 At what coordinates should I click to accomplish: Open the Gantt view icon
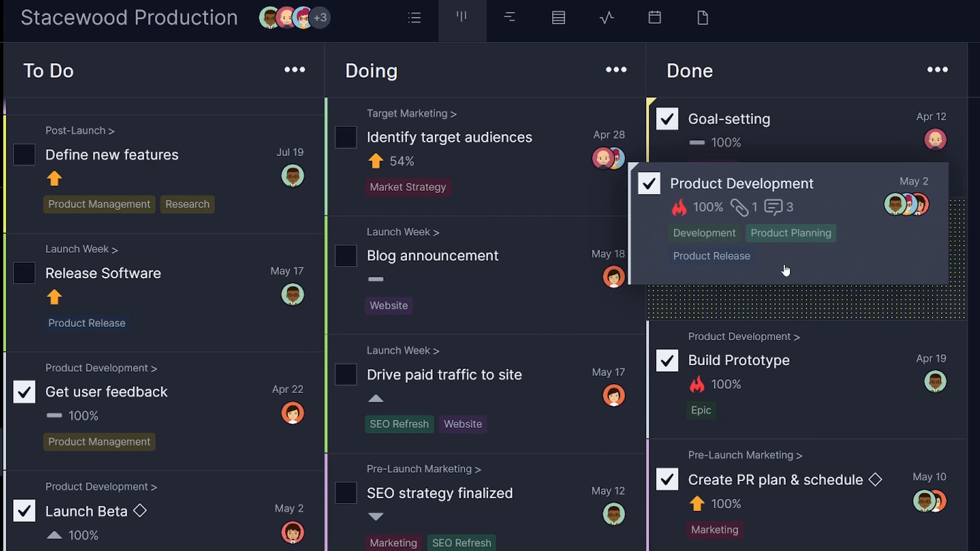pos(509,18)
